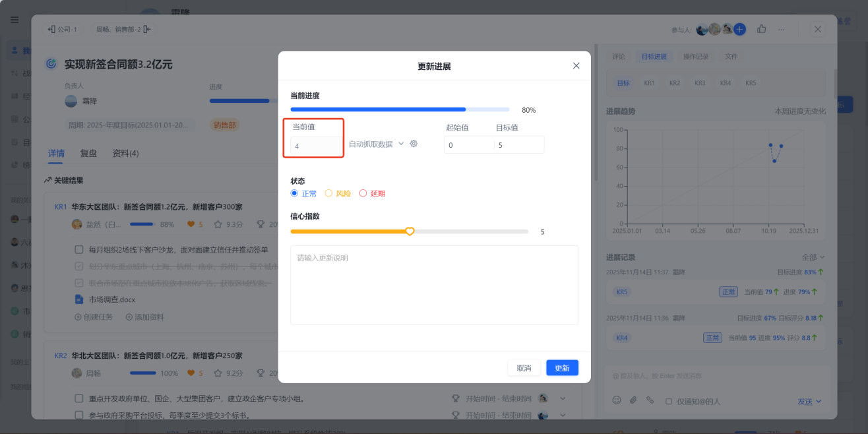Expand the arrow next to 发送
868x434 pixels.
(819, 401)
